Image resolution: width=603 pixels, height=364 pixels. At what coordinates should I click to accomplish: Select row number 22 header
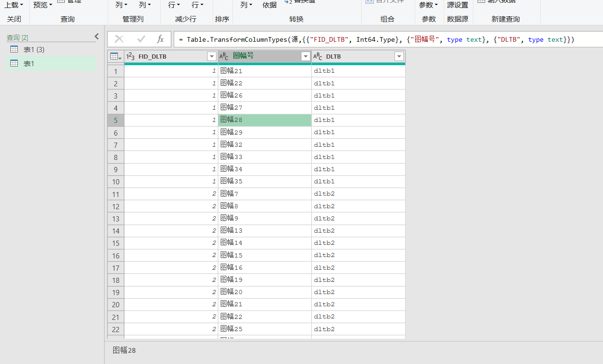116,329
